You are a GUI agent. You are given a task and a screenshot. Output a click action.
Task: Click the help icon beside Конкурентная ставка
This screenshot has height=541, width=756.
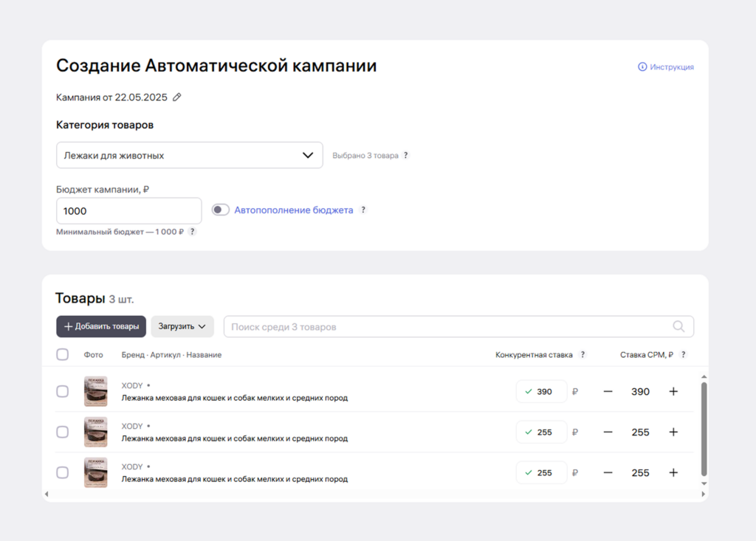tap(583, 354)
